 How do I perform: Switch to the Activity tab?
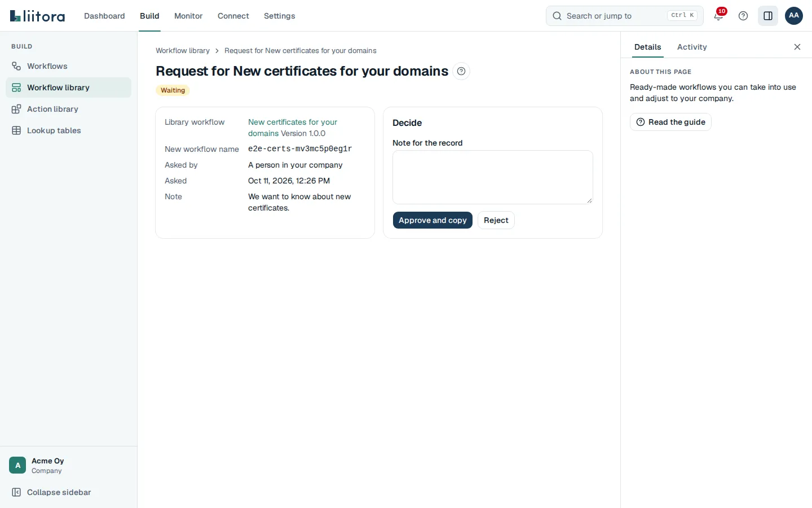coord(692,47)
